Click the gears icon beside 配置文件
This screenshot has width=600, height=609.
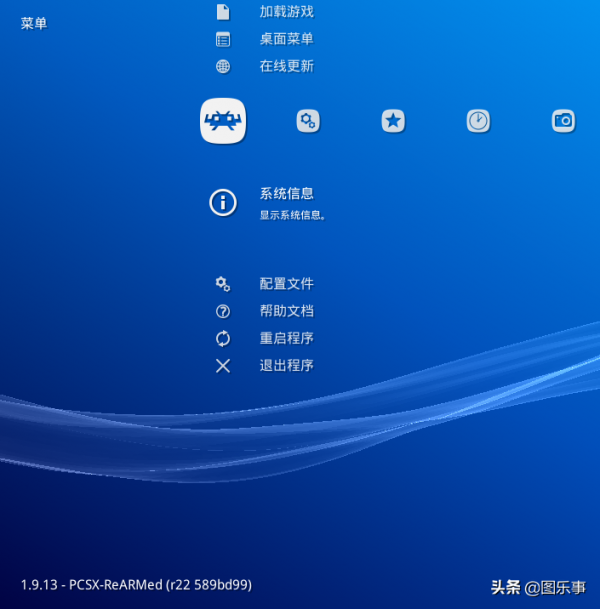(x=223, y=284)
